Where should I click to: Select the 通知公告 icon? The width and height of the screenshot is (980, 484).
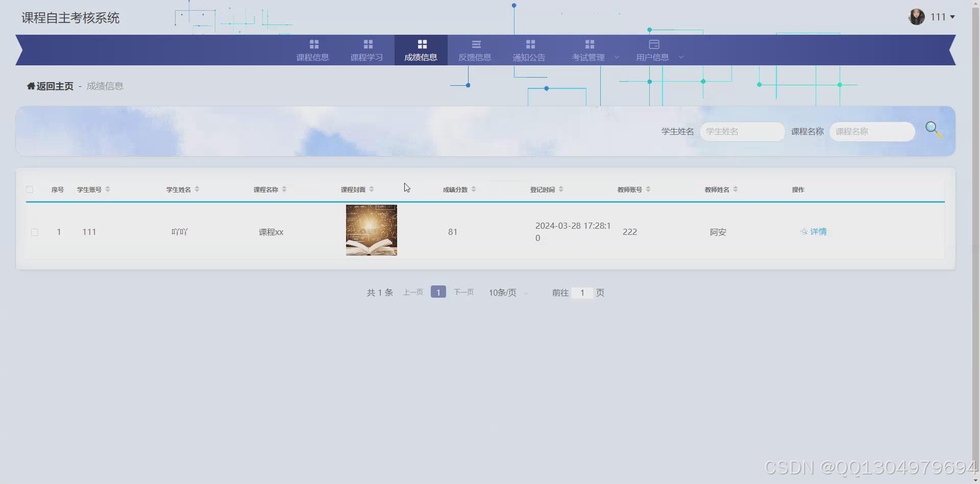tap(530, 44)
